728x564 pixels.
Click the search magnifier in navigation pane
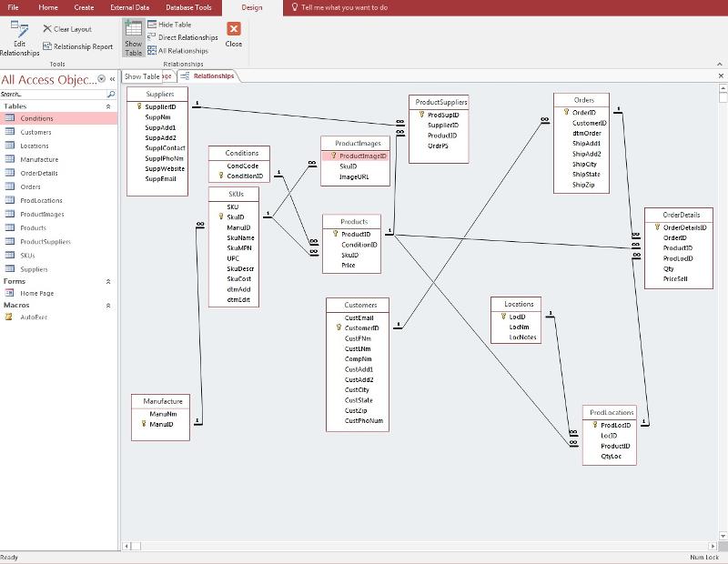(111, 94)
